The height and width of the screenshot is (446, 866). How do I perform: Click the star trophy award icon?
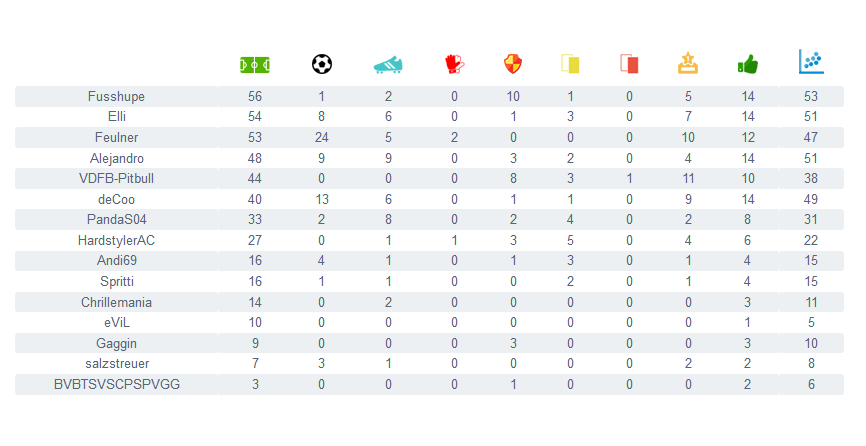688,64
